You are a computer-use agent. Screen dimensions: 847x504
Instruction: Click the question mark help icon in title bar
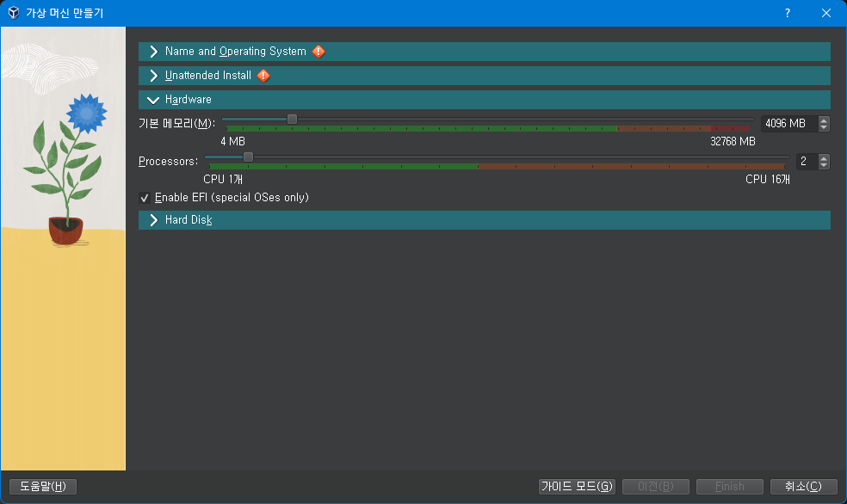[788, 13]
